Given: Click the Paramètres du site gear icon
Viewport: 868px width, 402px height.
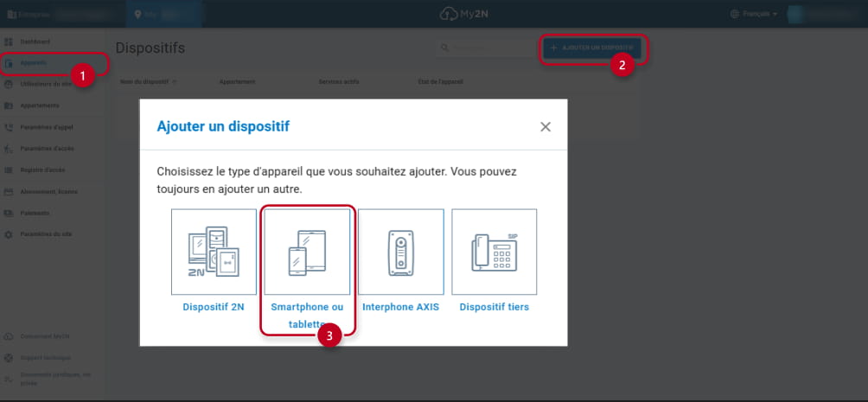Looking at the screenshot, I should point(9,234).
